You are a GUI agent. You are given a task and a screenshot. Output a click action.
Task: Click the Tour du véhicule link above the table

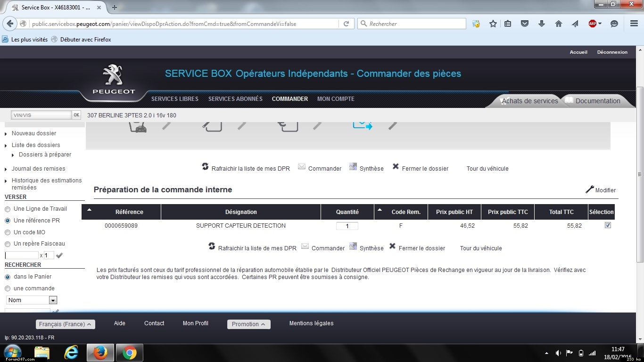click(487, 169)
